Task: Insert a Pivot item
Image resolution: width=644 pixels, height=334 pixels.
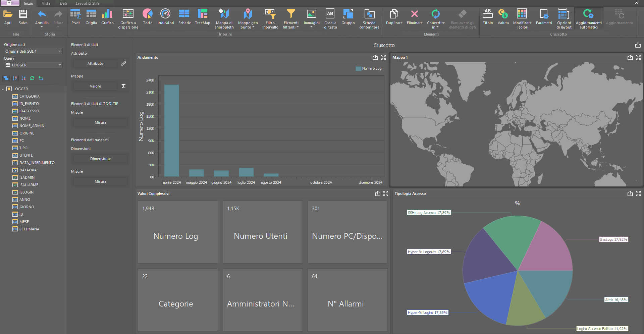Action: pos(75,17)
